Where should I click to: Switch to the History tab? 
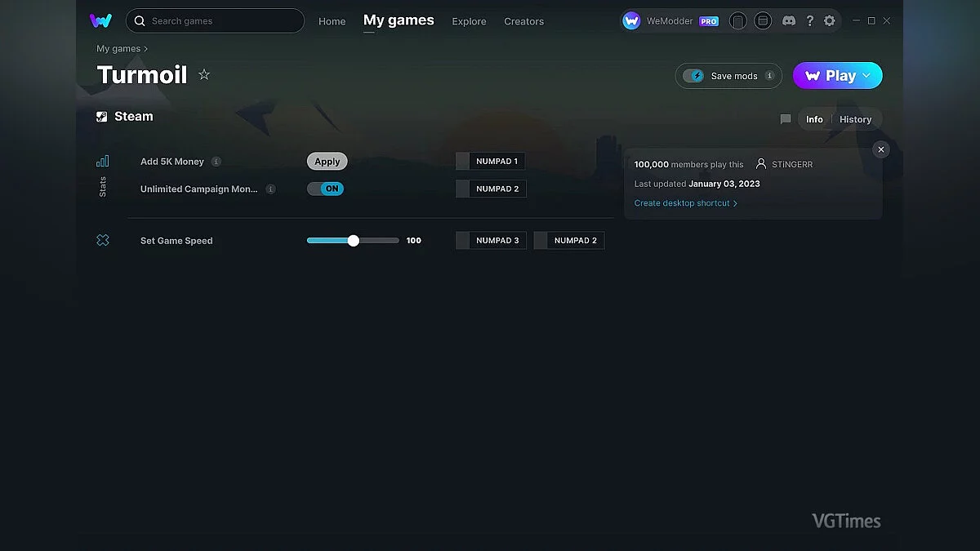click(855, 119)
